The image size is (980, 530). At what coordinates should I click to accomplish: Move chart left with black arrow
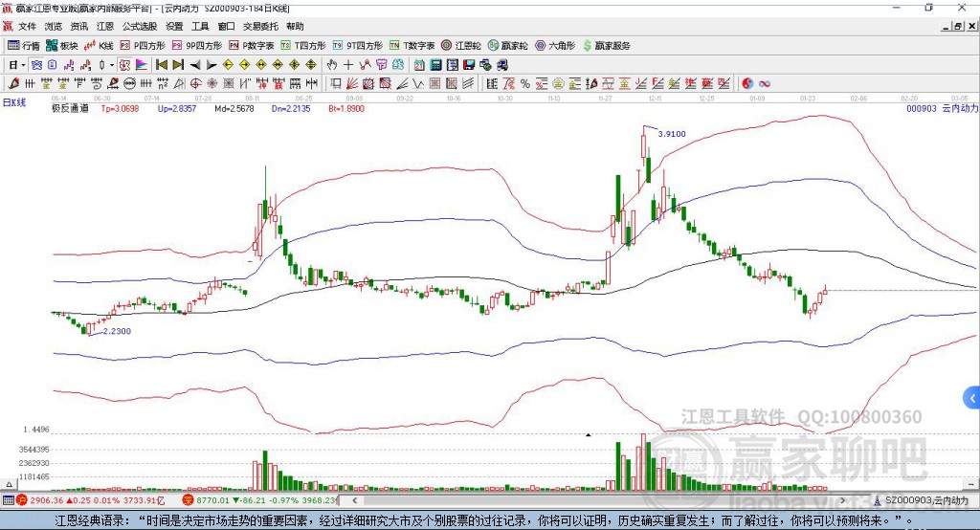pos(195,65)
